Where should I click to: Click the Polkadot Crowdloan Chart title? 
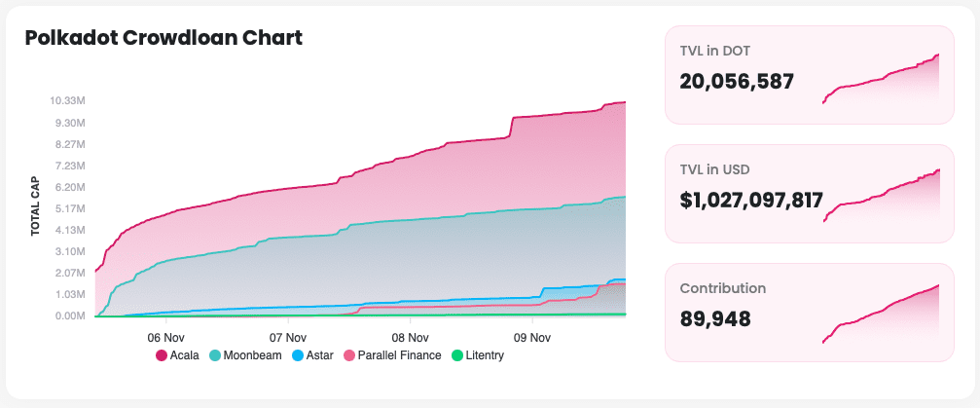coord(163,38)
